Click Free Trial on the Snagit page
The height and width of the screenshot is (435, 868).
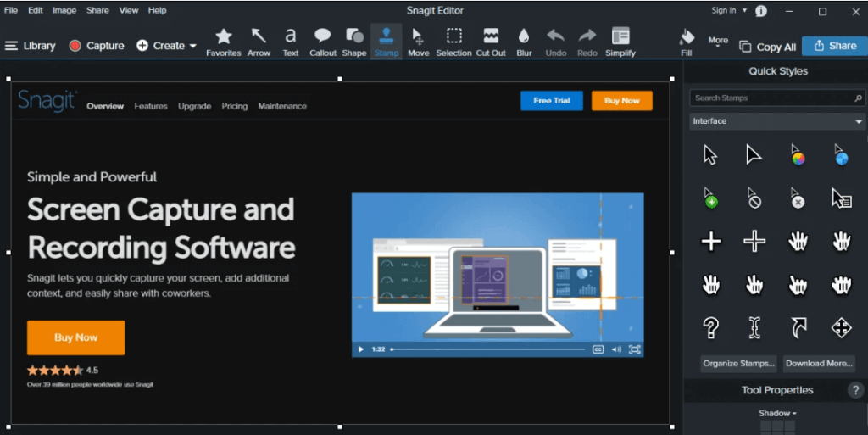point(551,101)
